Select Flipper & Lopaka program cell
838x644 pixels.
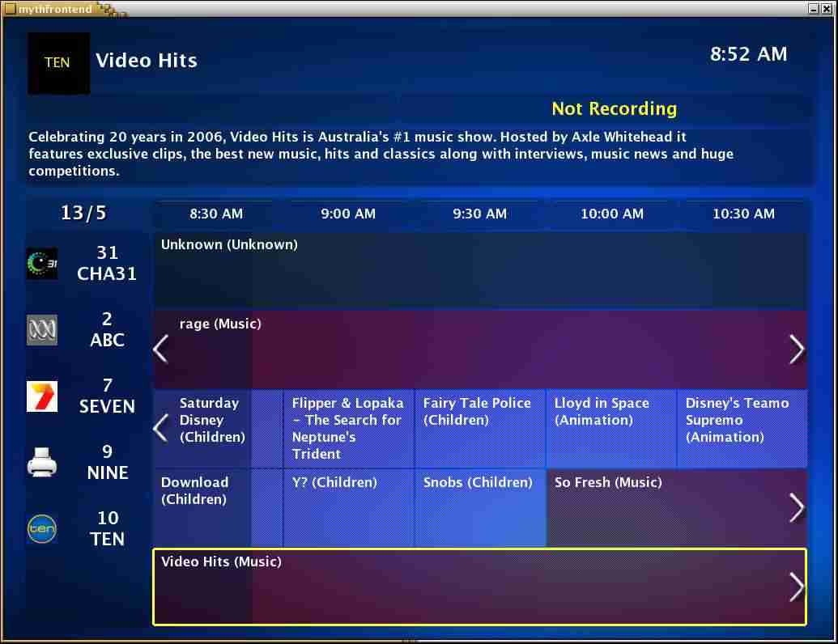[348, 428]
